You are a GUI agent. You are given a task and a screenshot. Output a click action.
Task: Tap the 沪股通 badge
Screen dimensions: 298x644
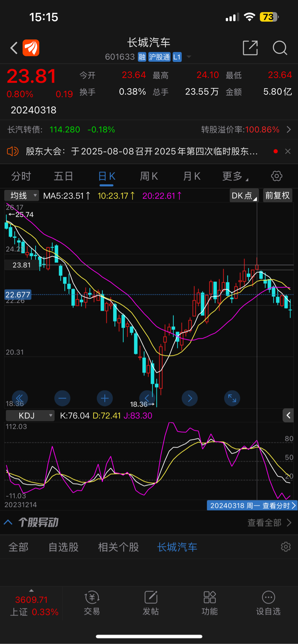tap(159, 57)
